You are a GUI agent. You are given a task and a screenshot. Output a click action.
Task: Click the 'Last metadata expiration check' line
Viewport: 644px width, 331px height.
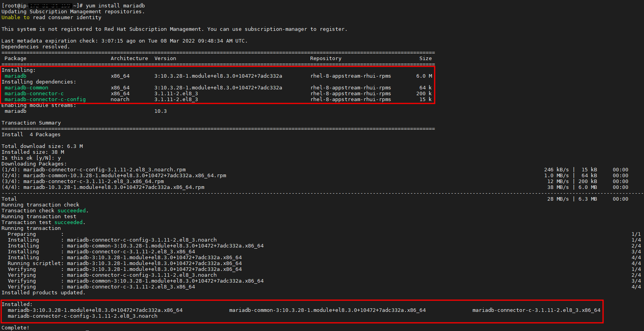(x=125, y=41)
